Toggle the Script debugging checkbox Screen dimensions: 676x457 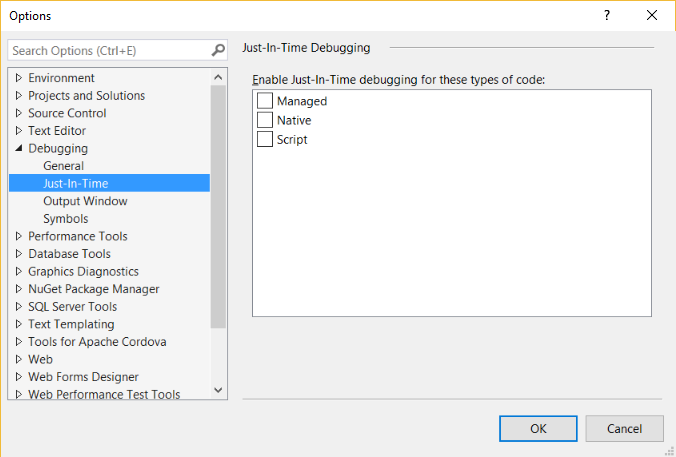[x=265, y=139]
